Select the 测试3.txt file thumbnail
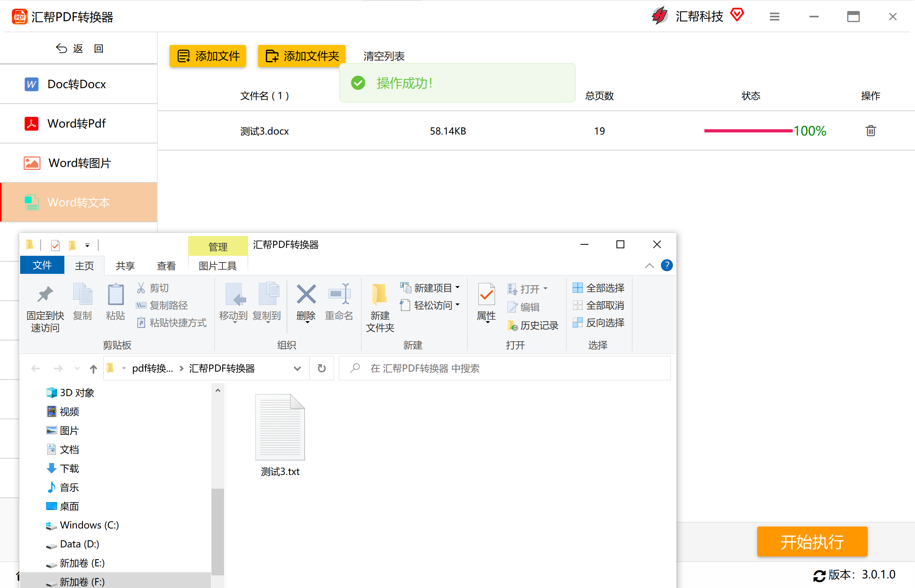 pos(280,427)
